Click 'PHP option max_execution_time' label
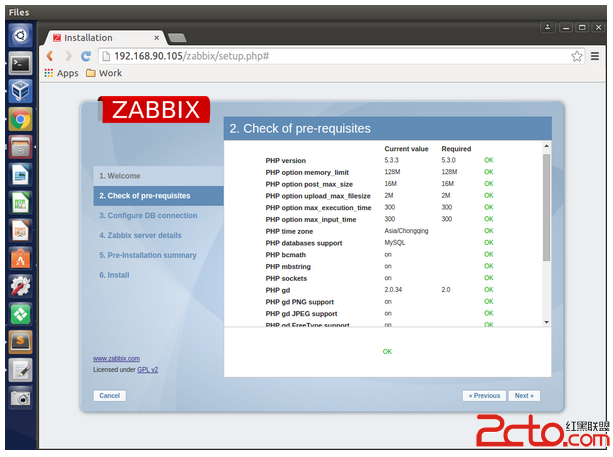 [x=318, y=208]
